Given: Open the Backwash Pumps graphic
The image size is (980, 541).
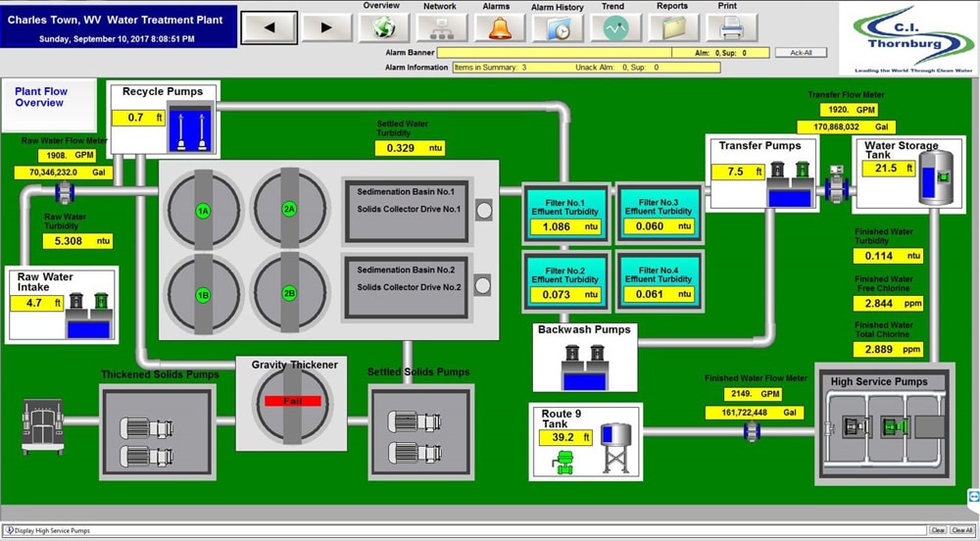Looking at the screenshot, I should (x=585, y=358).
